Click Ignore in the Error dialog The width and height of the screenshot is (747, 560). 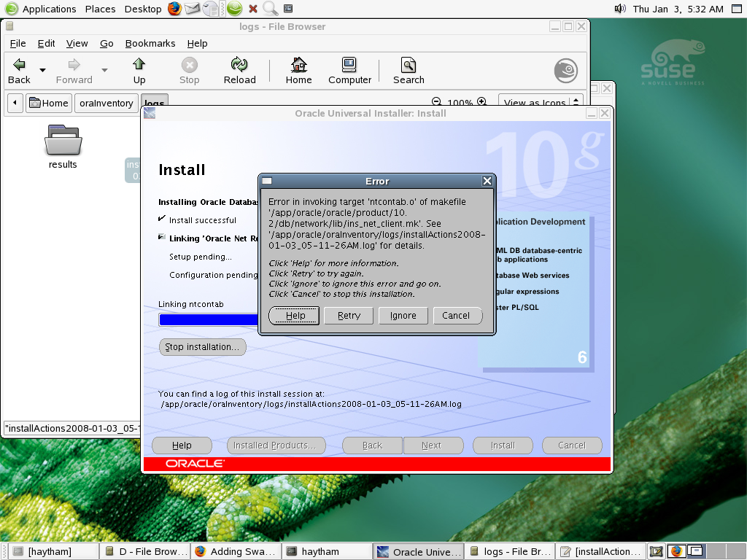coord(403,316)
